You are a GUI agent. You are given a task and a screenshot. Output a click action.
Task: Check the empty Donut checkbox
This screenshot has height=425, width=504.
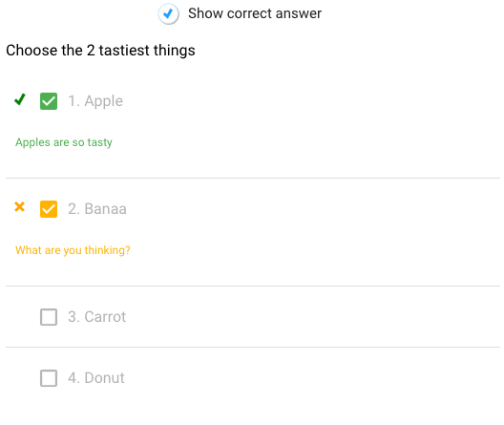click(x=49, y=378)
